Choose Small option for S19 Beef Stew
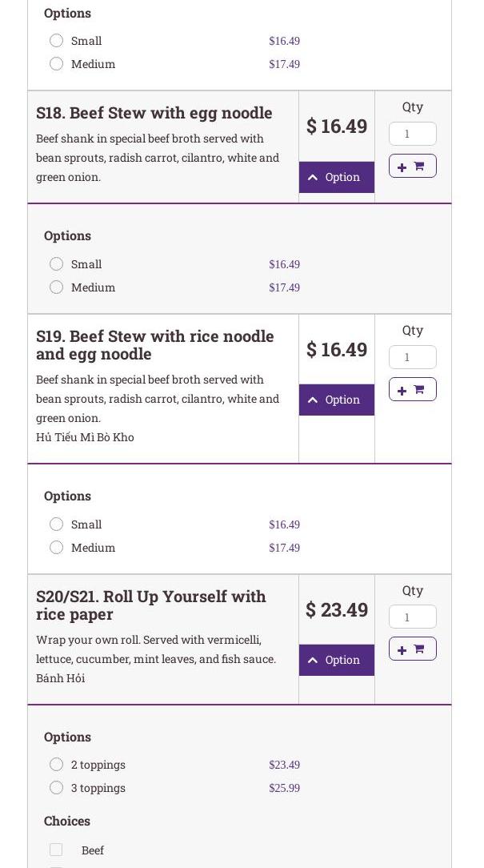The width and height of the screenshot is (484, 868). (56, 524)
